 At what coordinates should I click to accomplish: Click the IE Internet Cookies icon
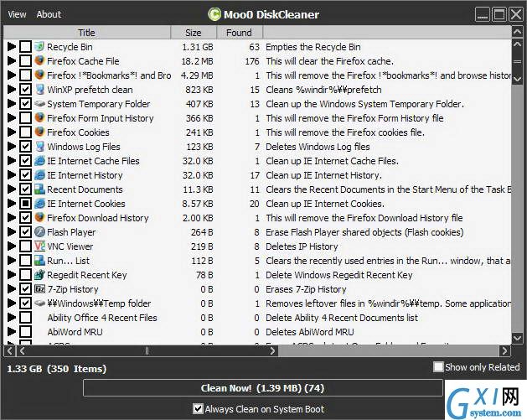point(39,203)
